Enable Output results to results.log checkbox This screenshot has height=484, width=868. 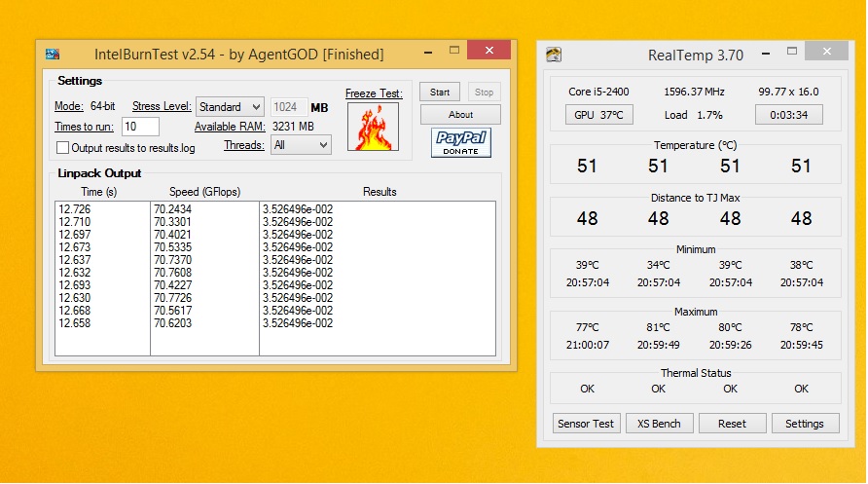click(x=63, y=148)
